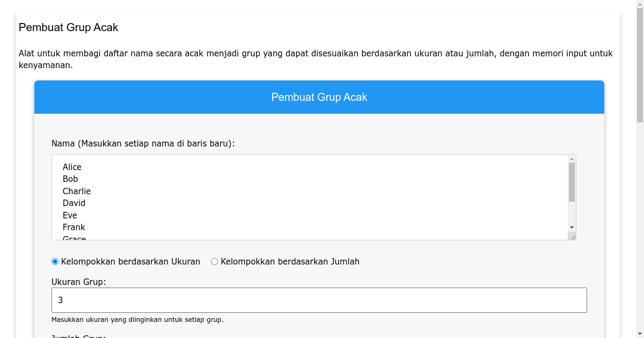
Task: Click the browser scrollbar up arrow
Action: 639,4
